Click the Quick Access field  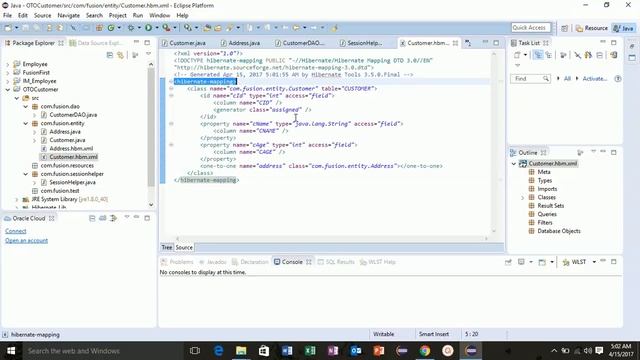(531, 27)
